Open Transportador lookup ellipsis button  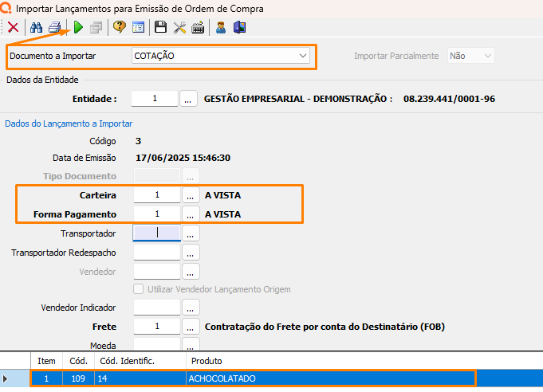pyautogui.click(x=191, y=233)
